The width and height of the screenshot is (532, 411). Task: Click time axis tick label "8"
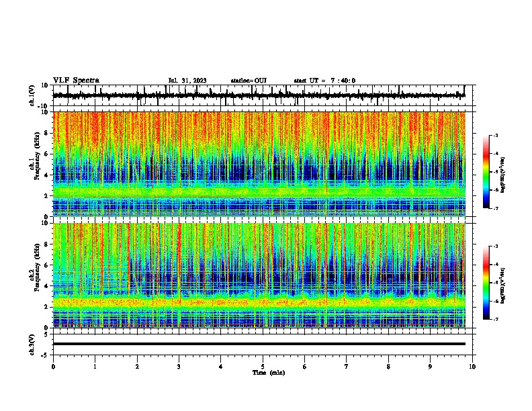coord(388,367)
